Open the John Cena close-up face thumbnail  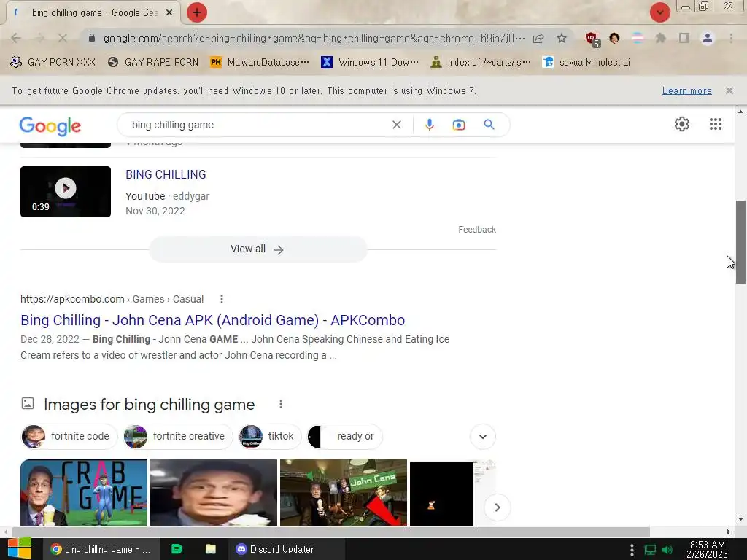pyautogui.click(x=214, y=492)
